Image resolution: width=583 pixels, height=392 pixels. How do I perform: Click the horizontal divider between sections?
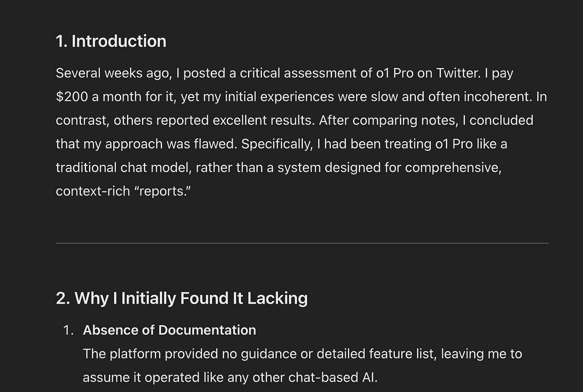point(302,243)
